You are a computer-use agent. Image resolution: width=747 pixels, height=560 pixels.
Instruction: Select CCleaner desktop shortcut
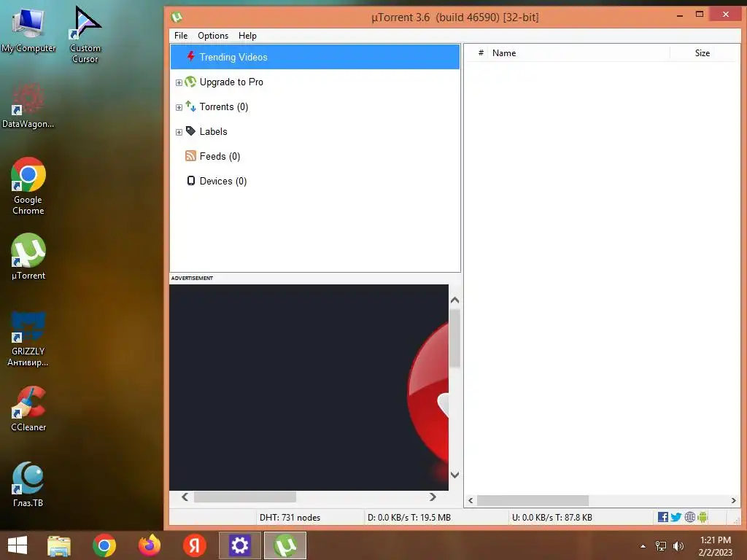click(28, 408)
